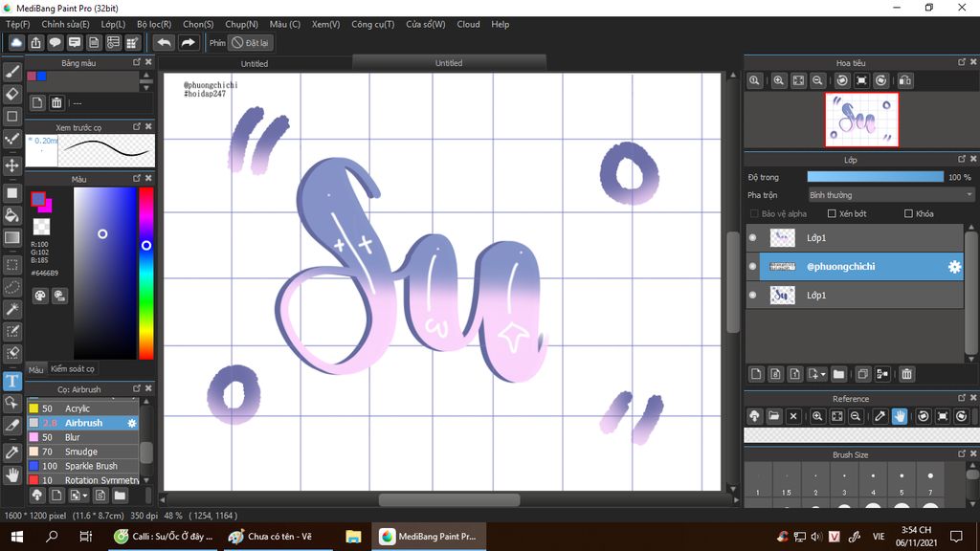Flip the view in the Navigator panel
Viewport: 980px width, 551px height.
click(x=905, y=80)
